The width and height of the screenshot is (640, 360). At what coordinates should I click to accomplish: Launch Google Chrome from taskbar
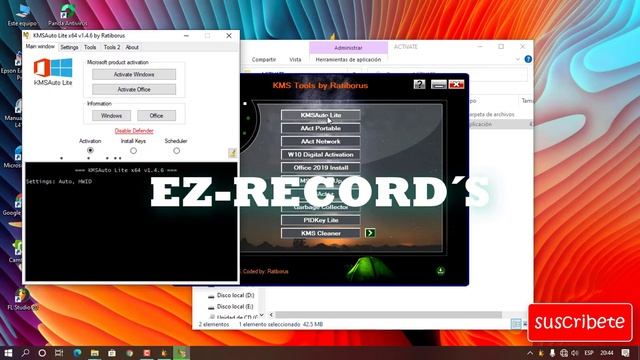point(129,353)
